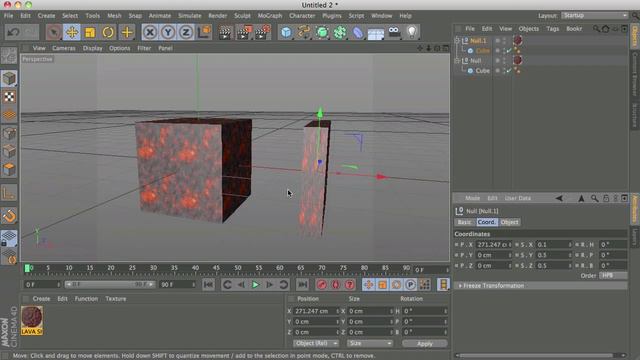The width and height of the screenshot is (640, 360).
Task: Open viewport Display menu
Action: coord(93,48)
